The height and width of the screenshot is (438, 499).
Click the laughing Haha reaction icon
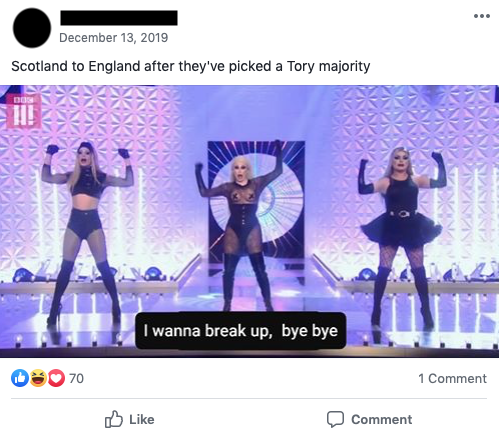(38, 378)
